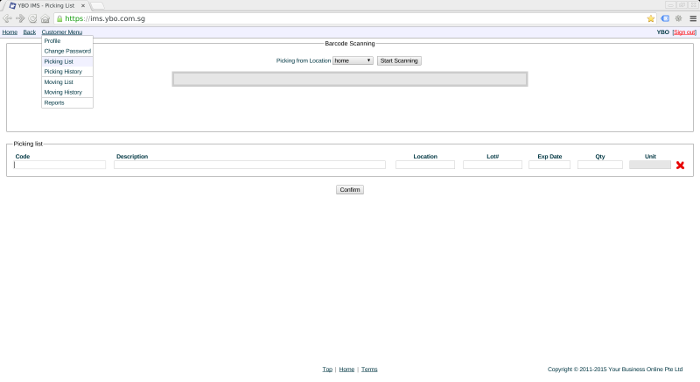Click the Home link in the footer
Image resolution: width=700 pixels, height=382 pixels.
pyautogui.click(x=346, y=369)
